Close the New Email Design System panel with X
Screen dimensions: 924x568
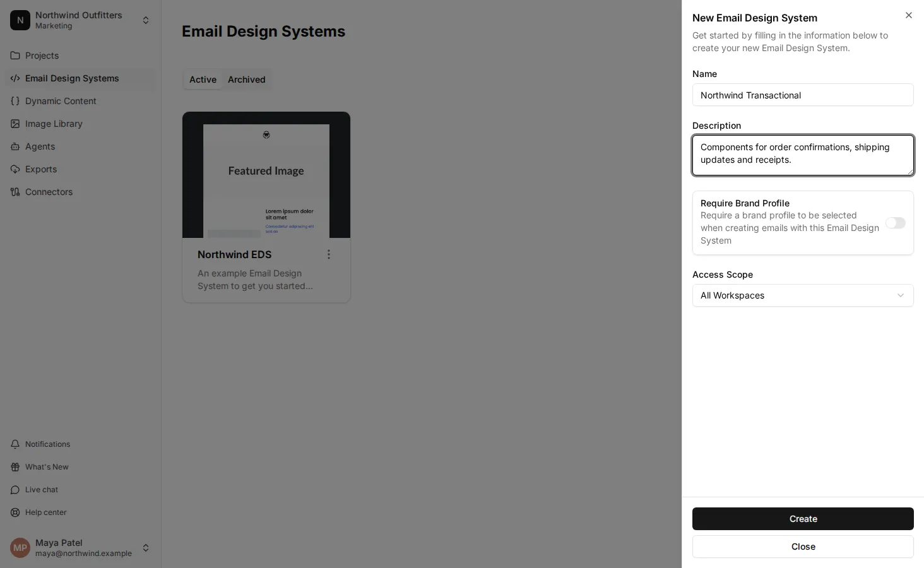pyautogui.click(x=909, y=15)
